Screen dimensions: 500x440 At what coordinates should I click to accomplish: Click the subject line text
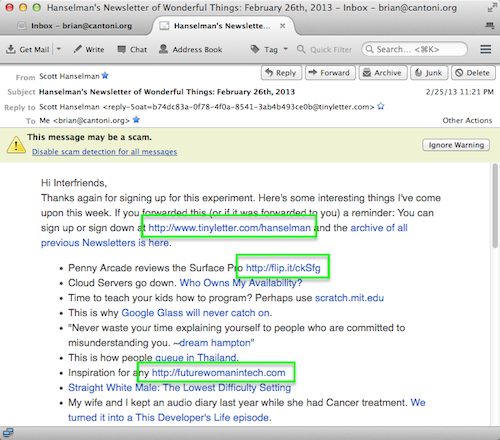click(167, 92)
